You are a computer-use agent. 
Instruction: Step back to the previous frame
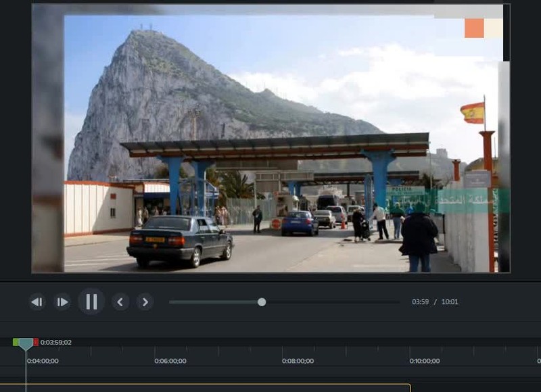(x=37, y=302)
